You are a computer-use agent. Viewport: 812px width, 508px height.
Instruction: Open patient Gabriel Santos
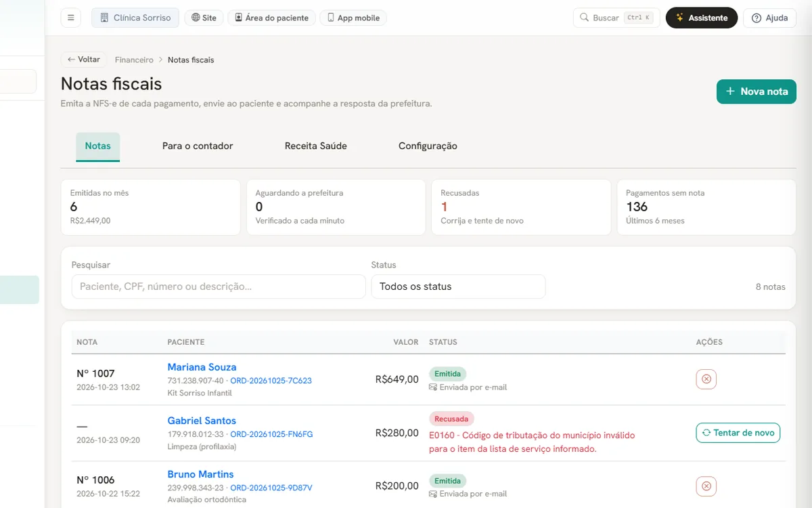click(202, 421)
